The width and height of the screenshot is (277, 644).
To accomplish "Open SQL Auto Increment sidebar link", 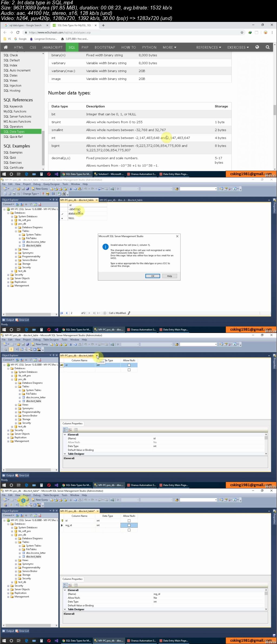I will tap(17, 70).
